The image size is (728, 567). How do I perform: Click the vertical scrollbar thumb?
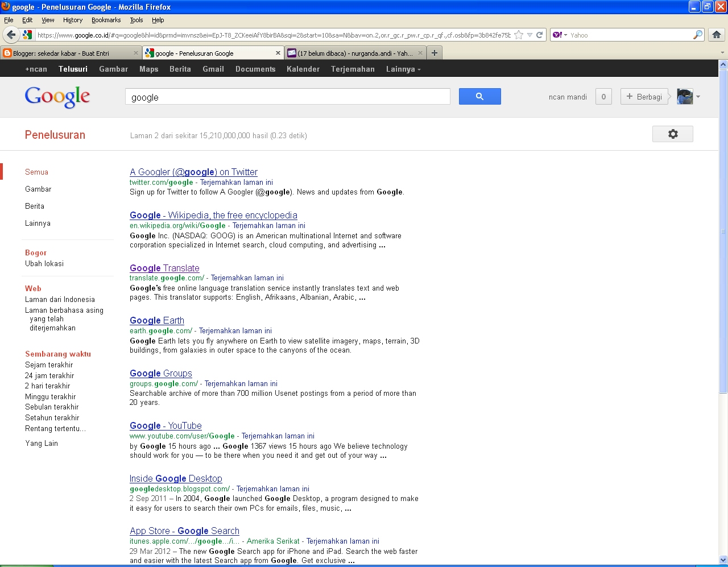(723, 231)
